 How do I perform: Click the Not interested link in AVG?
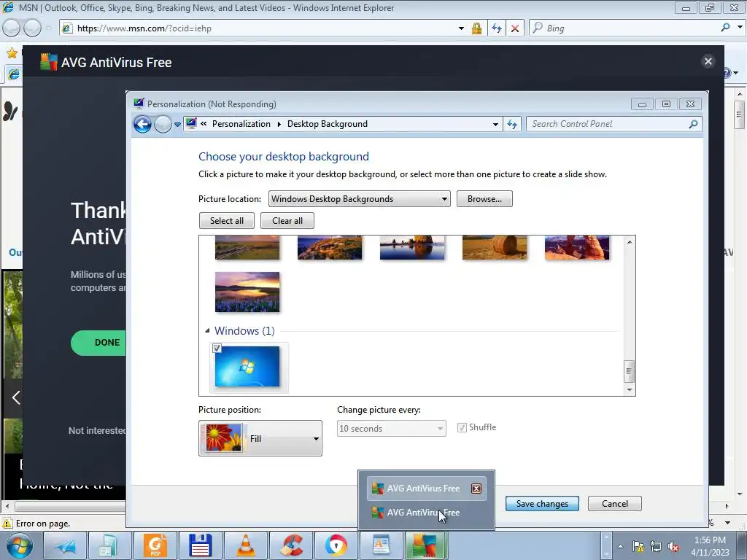point(97,430)
